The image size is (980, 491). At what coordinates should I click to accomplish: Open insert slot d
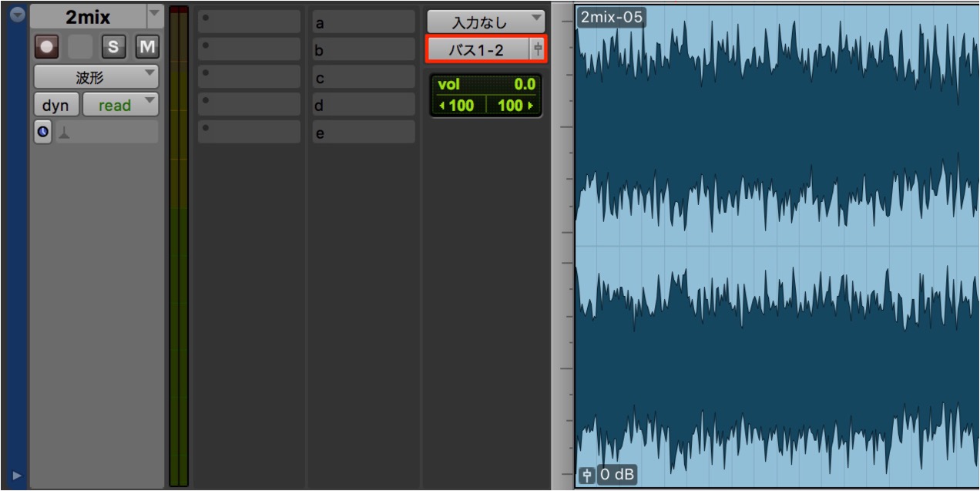[x=363, y=104]
